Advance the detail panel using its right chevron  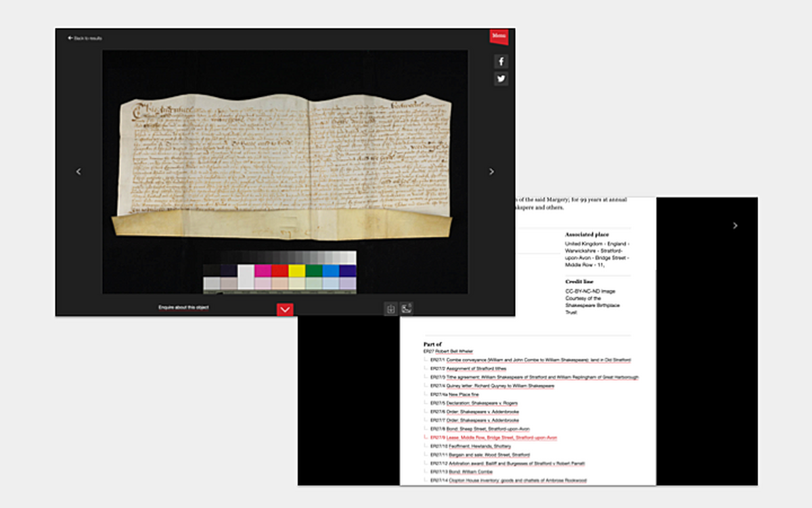pos(735,226)
